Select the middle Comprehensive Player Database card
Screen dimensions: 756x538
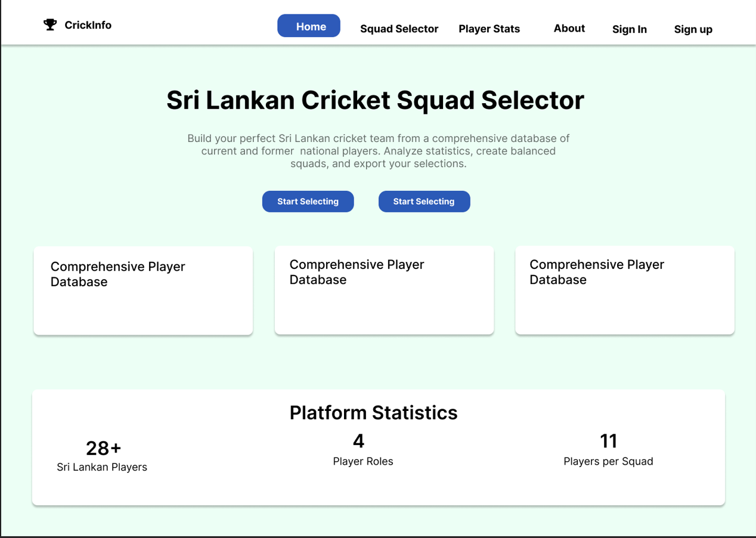(x=384, y=290)
